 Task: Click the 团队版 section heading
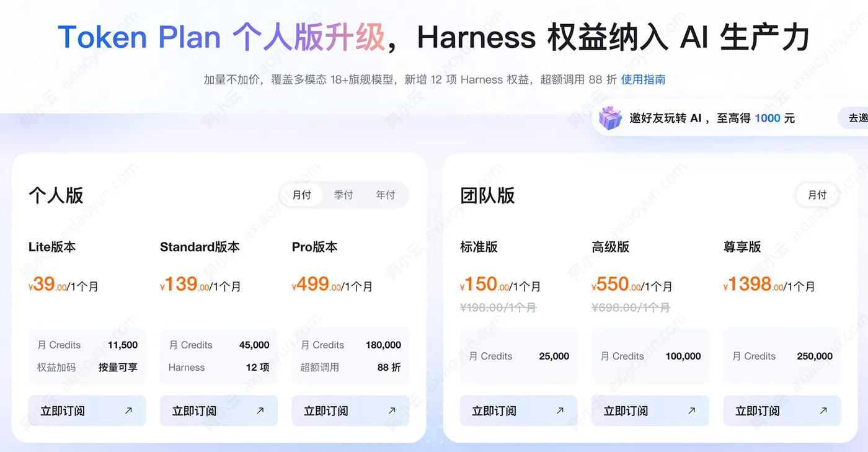(x=487, y=195)
